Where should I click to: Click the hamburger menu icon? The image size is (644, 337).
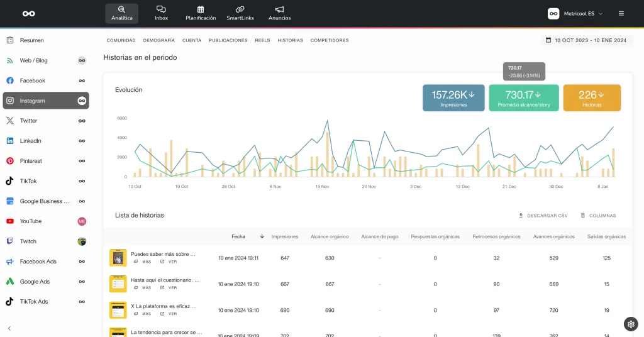coord(621,13)
